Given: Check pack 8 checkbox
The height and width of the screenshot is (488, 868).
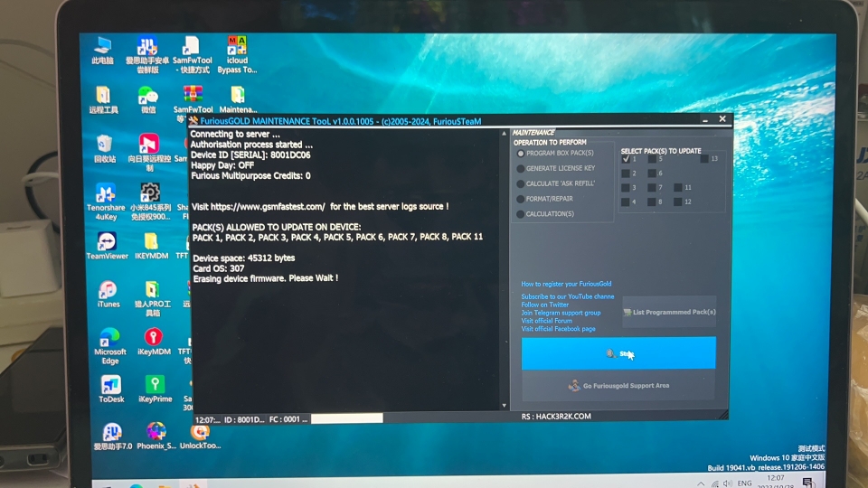Looking at the screenshot, I should tap(652, 202).
